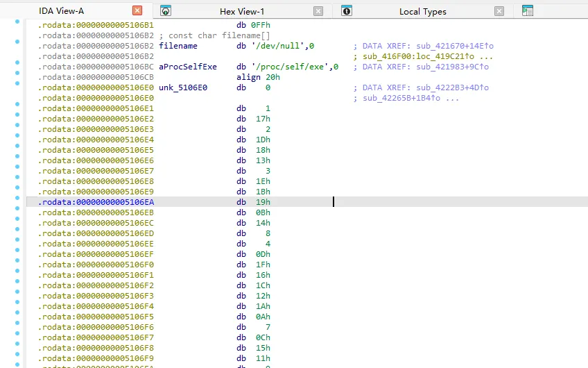
Task: Switch to the Local Types tab
Action: pos(423,12)
